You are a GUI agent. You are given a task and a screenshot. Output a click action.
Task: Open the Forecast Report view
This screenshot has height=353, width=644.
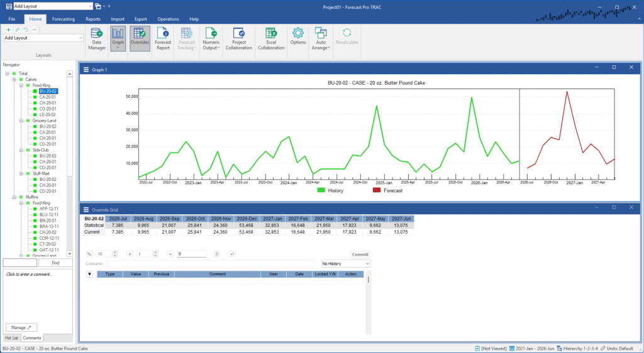pos(163,39)
